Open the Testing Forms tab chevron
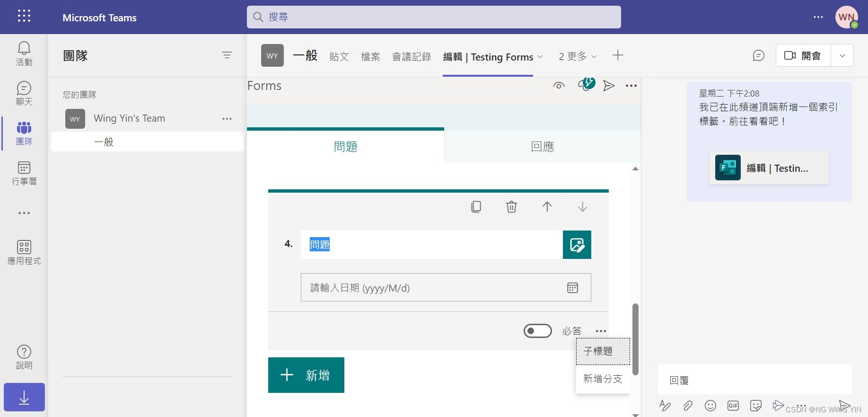The image size is (868, 417). [x=540, y=57]
